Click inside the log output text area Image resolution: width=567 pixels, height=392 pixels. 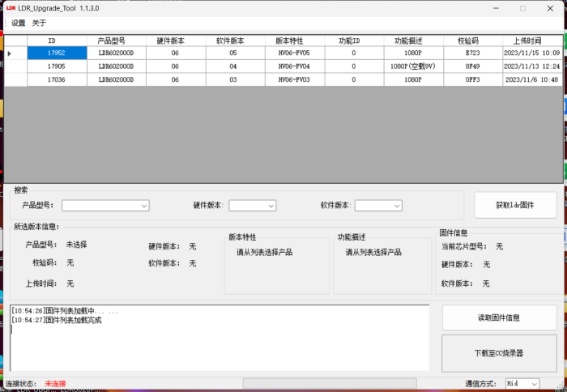coord(220,338)
